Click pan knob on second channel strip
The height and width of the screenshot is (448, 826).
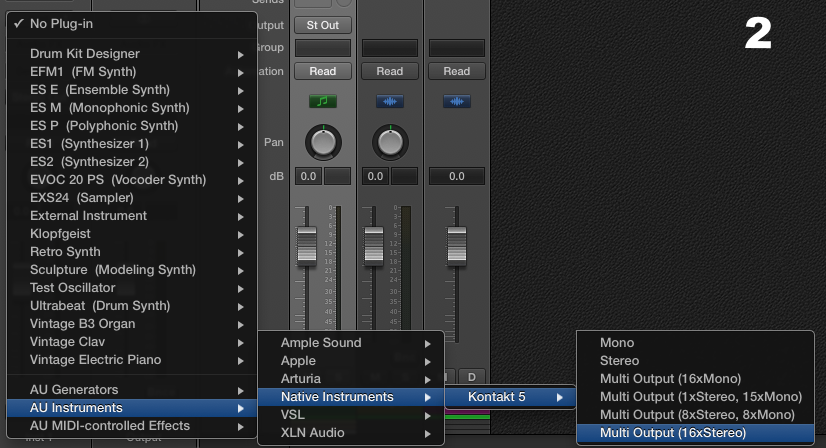[390, 142]
